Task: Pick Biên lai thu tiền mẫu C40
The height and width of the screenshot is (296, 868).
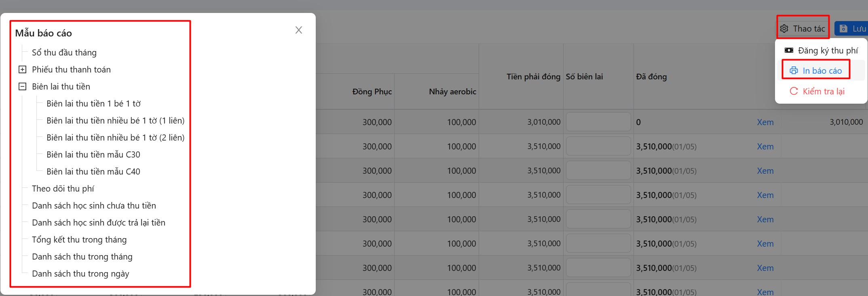Action: point(93,172)
